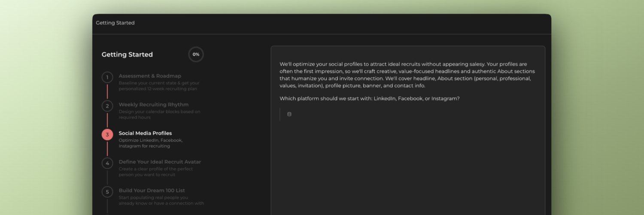Click 'Create a clear profile' description text
Screen dimensions: 644x215
click(156, 172)
